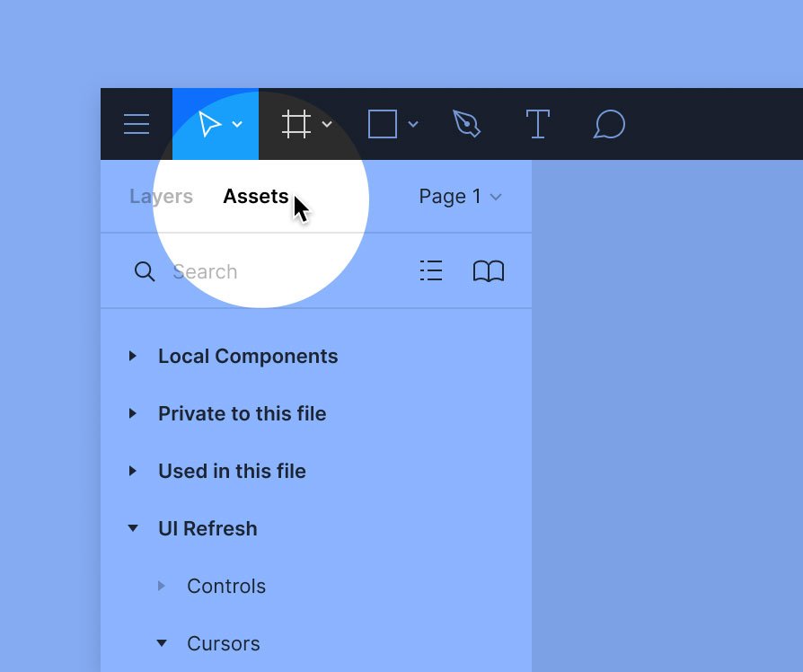Switch to the Layers tab
The height and width of the screenshot is (672, 803).
coord(161,197)
